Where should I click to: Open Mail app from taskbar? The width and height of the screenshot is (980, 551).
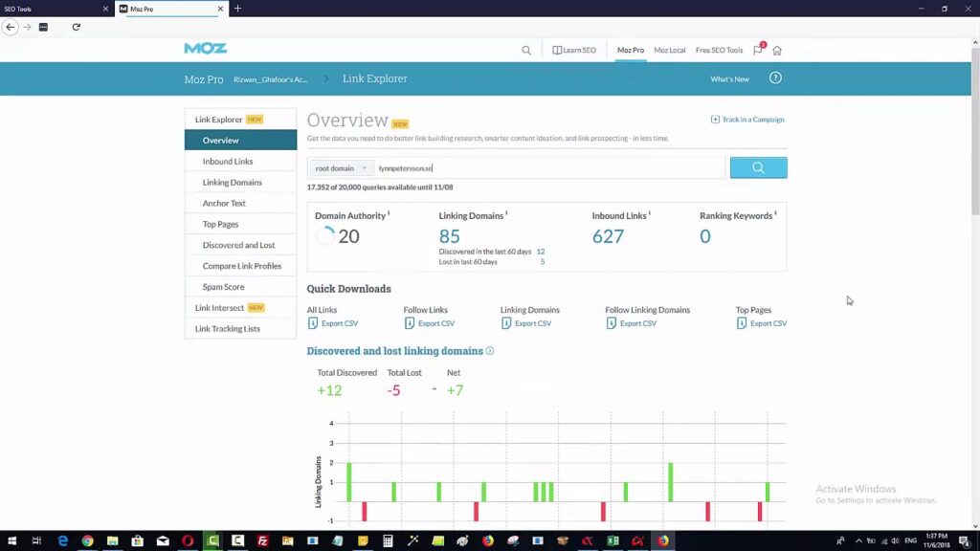point(163,541)
